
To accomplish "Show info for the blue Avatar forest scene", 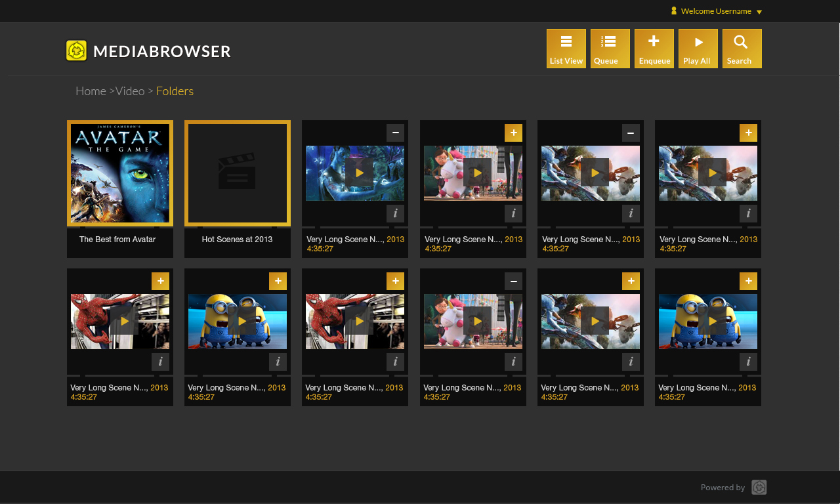I will pos(395,213).
